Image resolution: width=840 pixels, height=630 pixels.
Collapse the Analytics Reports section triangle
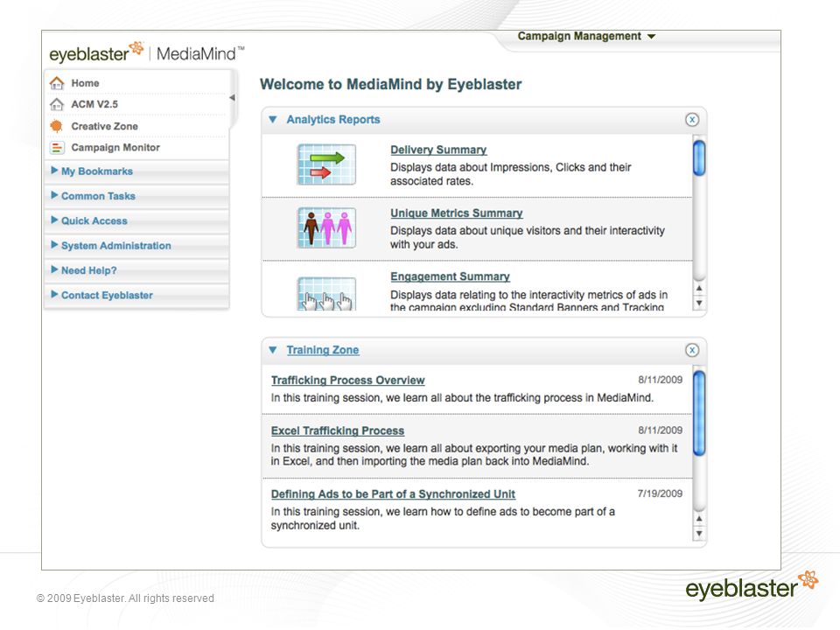[273, 120]
